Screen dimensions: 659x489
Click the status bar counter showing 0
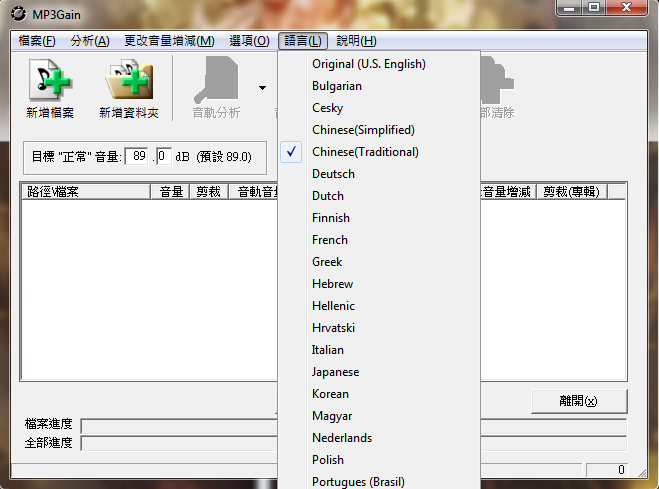(x=606, y=470)
